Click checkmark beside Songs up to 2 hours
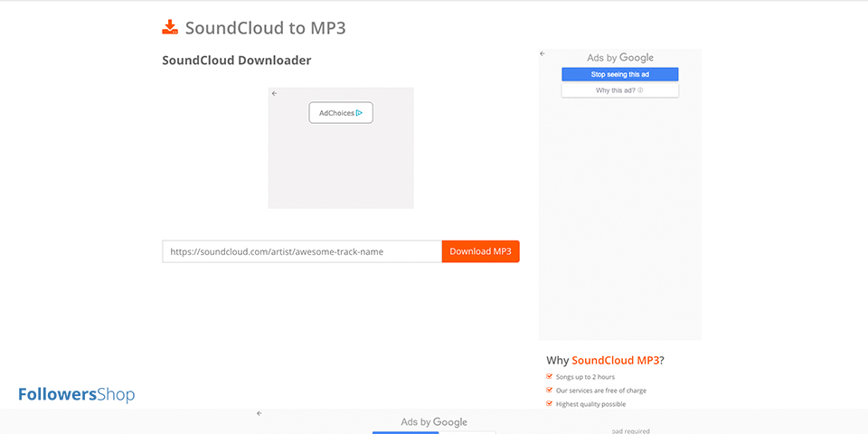The height and width of the screenshot is (434, 868). (550, 376)
